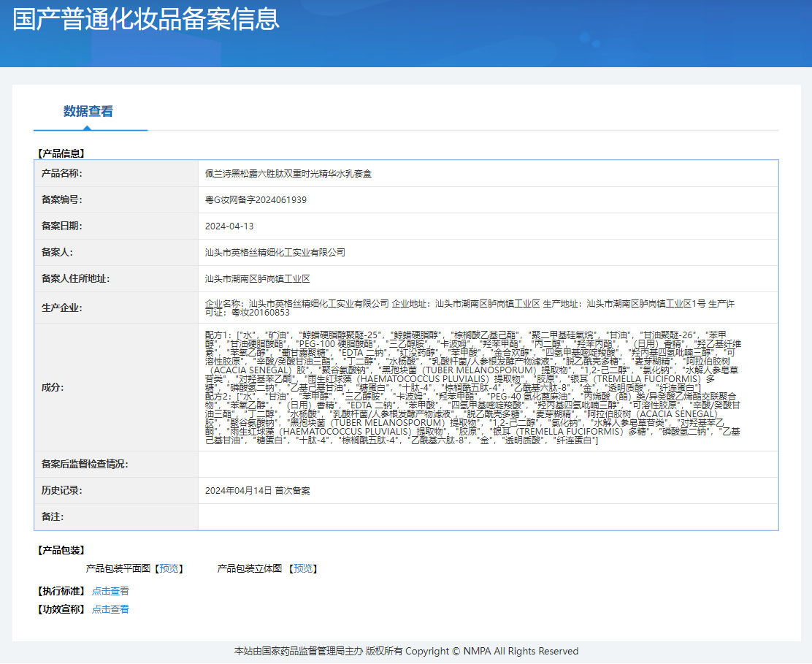
Task: Open 点击查看 link next to 功效宣称
Action: (110, 609)
